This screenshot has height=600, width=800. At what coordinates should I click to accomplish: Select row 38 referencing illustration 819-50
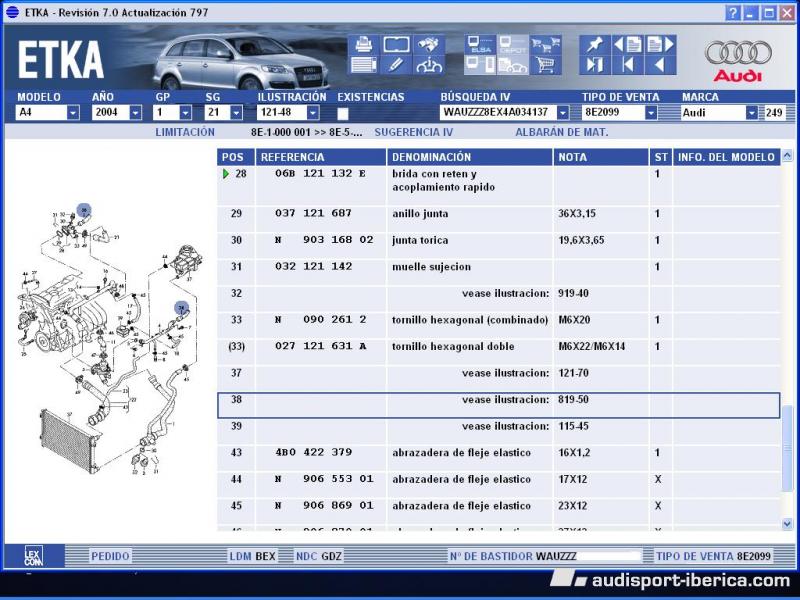(x=498, y=405)
